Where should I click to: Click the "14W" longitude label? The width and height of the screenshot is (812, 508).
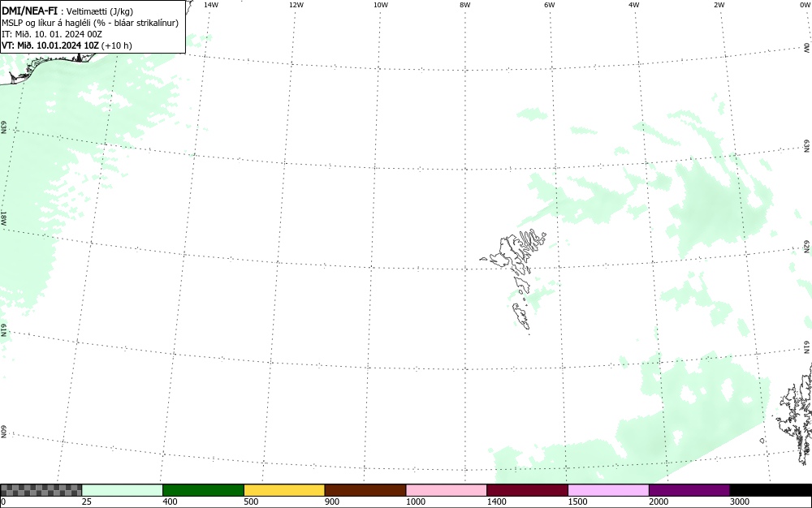coord(211,5)
